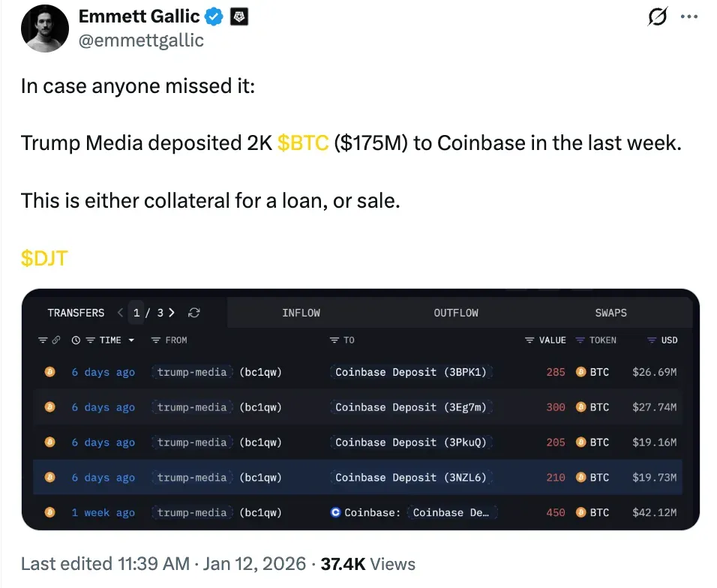This screenshot has height=588, width=717.
Task: Click the previous-page chevron in TRANSFERS pagination
Action: click(x=120, y=313)
